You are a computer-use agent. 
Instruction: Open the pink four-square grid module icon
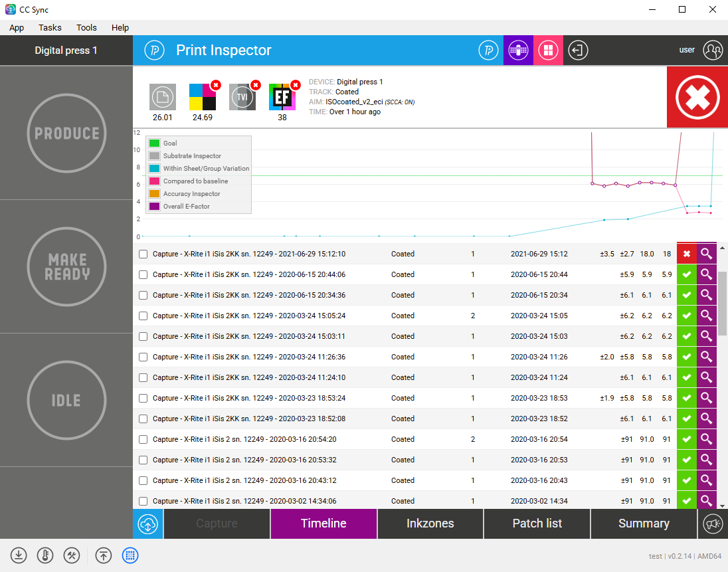coord(548,50)
